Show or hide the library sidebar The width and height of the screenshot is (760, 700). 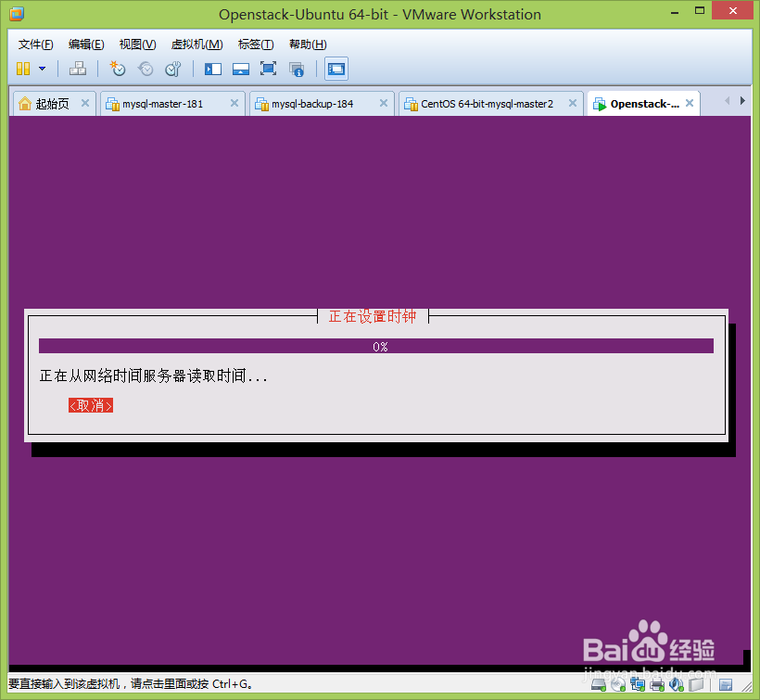[214, 69]
